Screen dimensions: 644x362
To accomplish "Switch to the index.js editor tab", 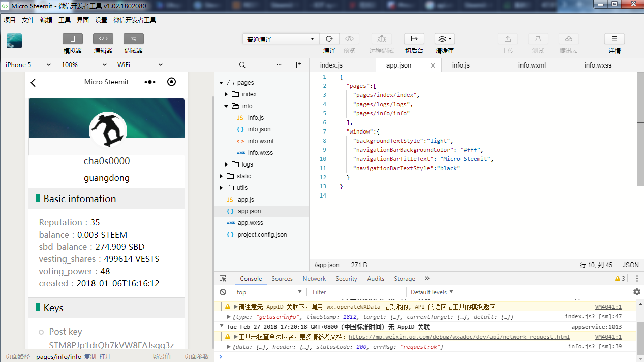I will coord(331,65).
